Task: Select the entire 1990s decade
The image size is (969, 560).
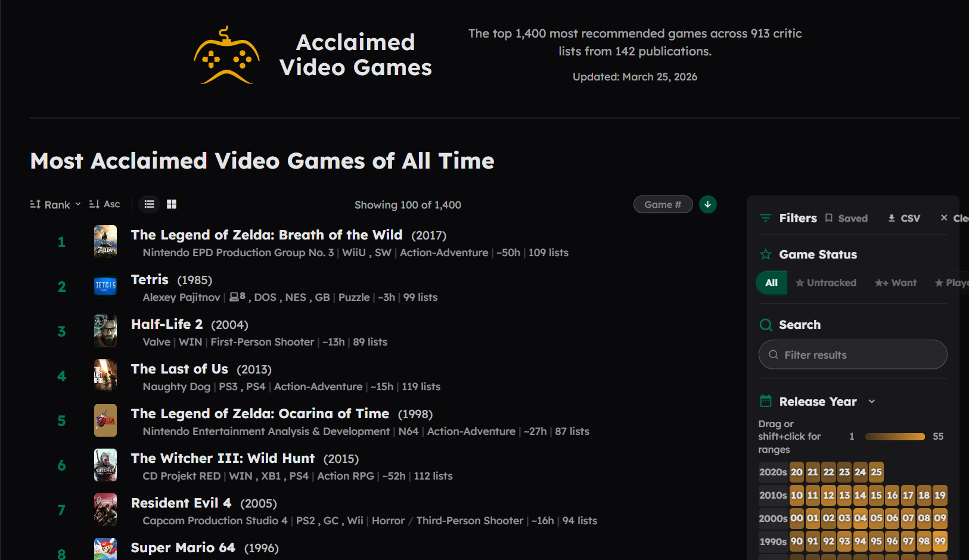Action: [x=773, y=542]
